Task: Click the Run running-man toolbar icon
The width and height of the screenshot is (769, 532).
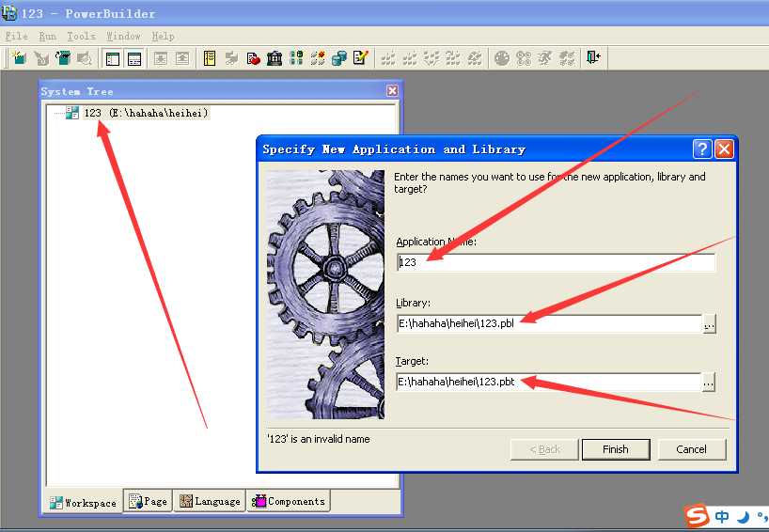Action: coord(545,58)
